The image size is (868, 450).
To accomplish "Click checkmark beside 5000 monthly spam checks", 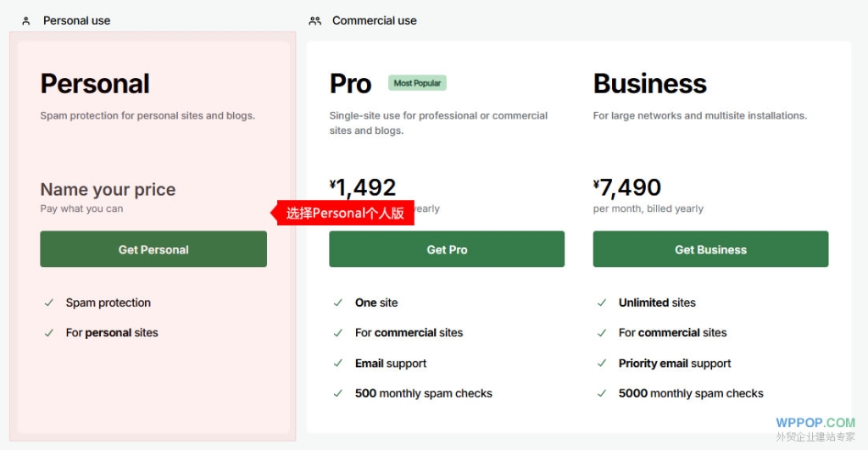I will (602, 393).
